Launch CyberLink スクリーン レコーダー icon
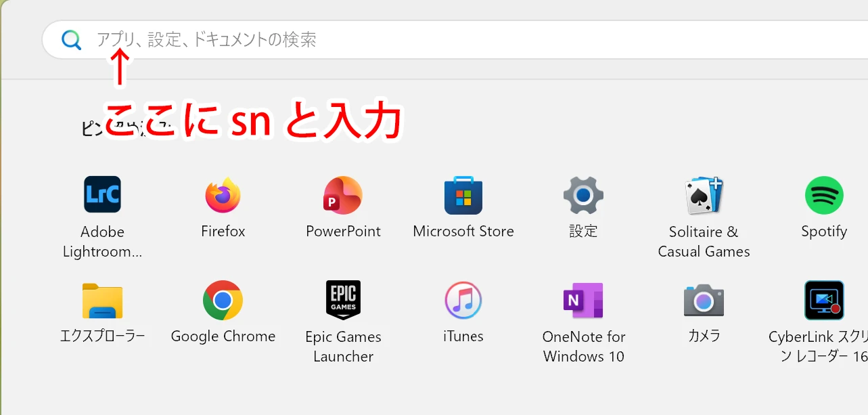This screenshot has height=415, width=868. coord(824,301)
